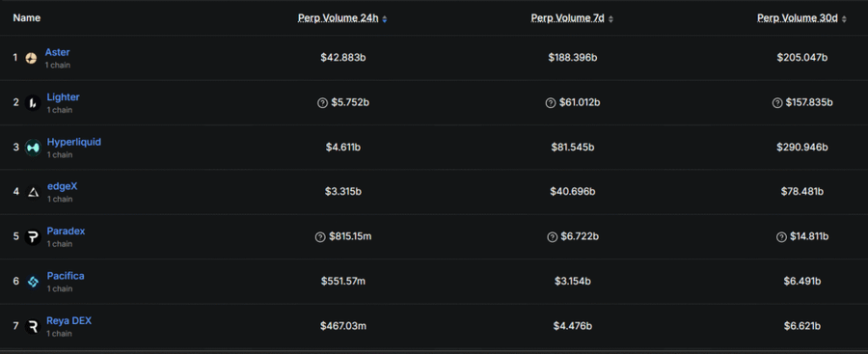Click Aster's 30d volume $205.047b

(802, 58)
